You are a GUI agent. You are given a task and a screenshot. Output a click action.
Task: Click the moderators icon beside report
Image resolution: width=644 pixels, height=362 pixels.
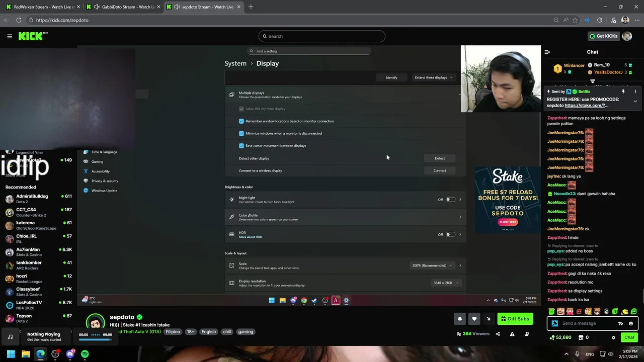coord(527,334)
